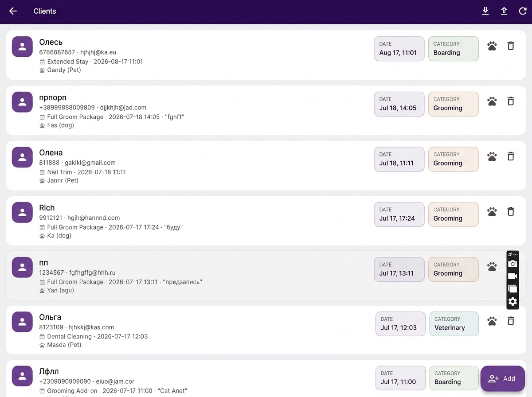The height and width of the screenshot is (397, 532).
Task: Click the download icon in header
Action: coord(485,11)
